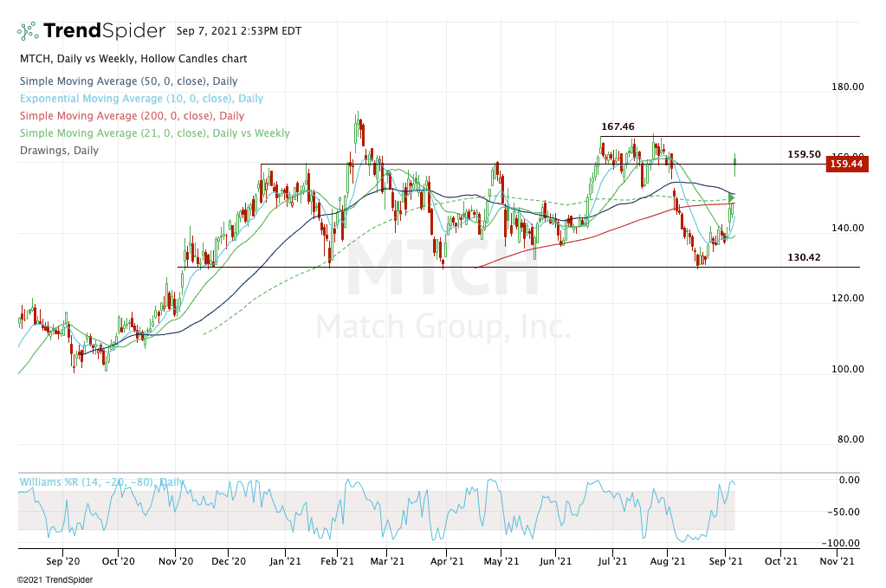
Task: Click 'MTCH, Daily vs Weekly, Hollow Candles chart' title
Action: (133, 59)
